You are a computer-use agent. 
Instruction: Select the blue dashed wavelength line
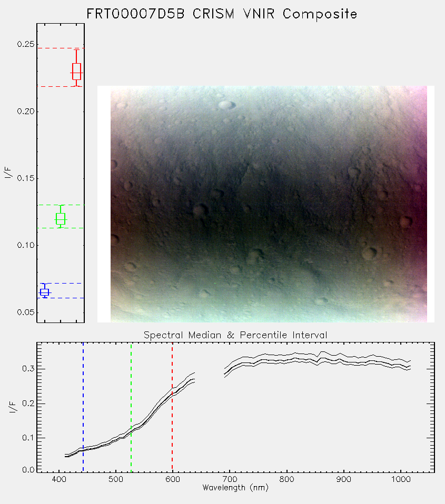pyautogui.click(x=83, y=407)
